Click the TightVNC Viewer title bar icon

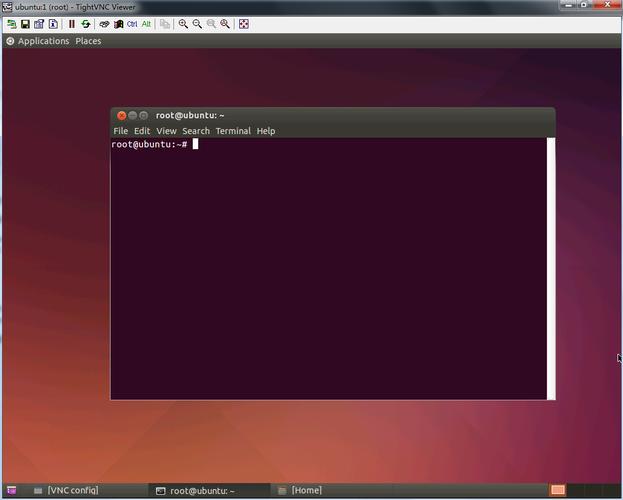(8, 7)
